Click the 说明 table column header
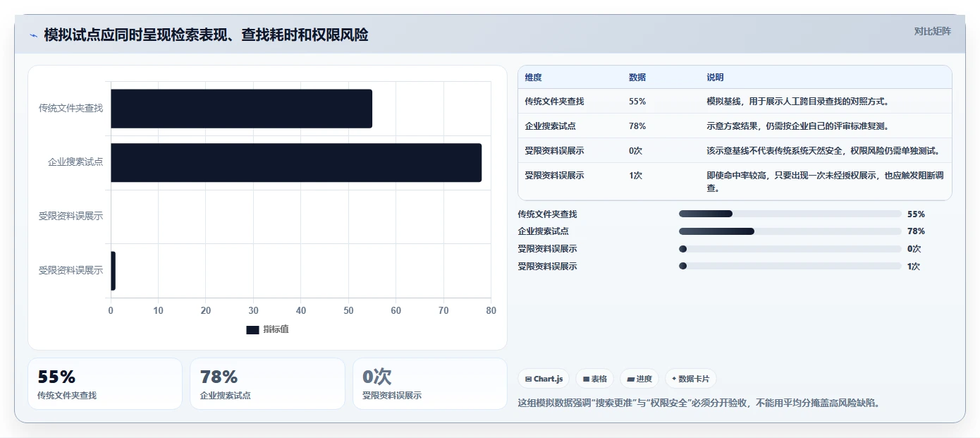The image size is (980, 438). (x=715, y=78)
